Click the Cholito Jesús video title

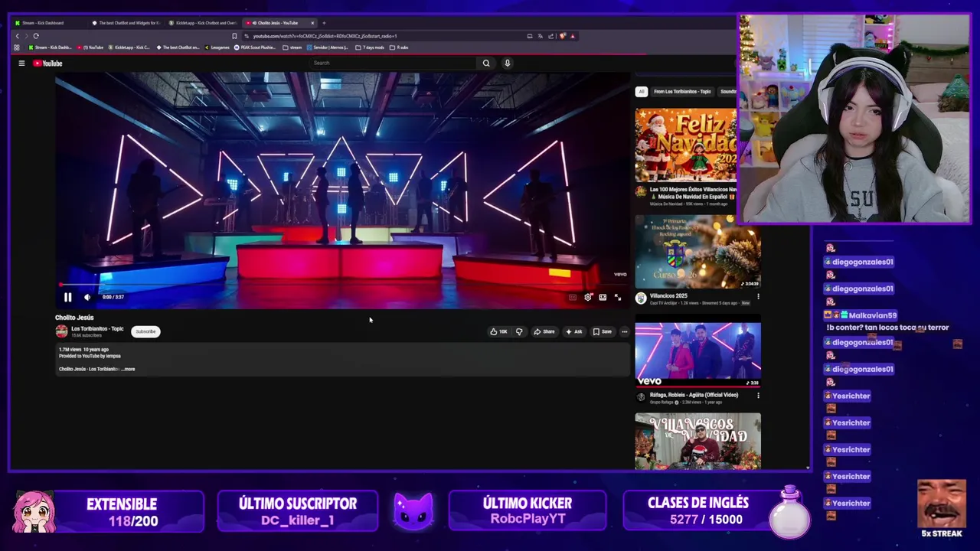(x=74, y=318)
